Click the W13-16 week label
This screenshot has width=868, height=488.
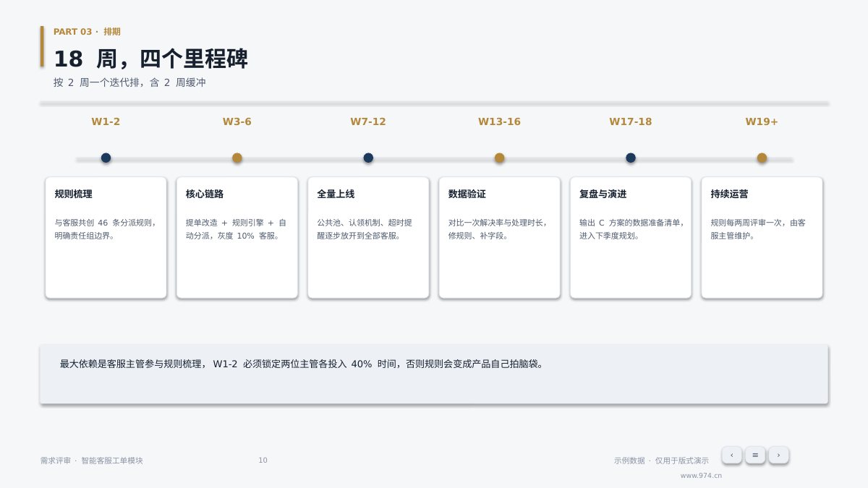pos(499,121)
